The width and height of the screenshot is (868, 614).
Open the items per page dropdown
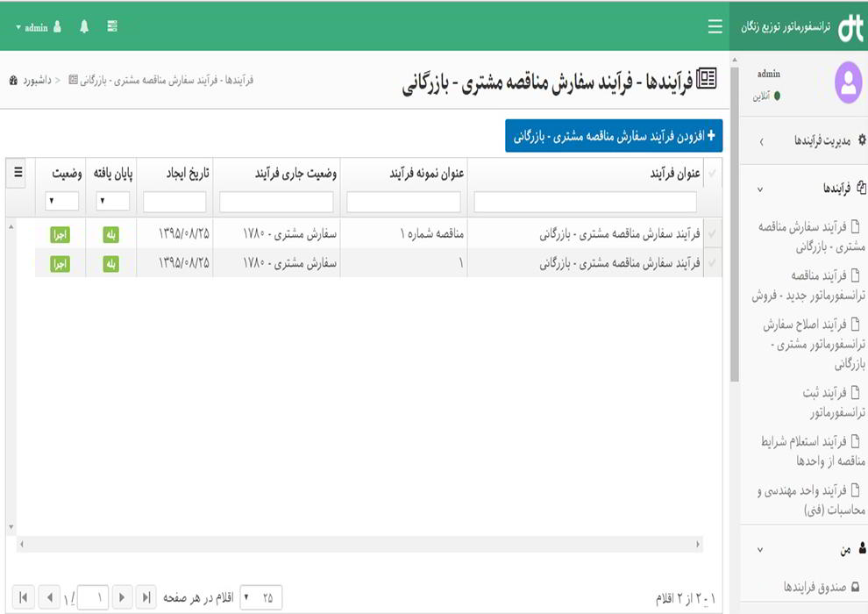(x=260, y=597)
